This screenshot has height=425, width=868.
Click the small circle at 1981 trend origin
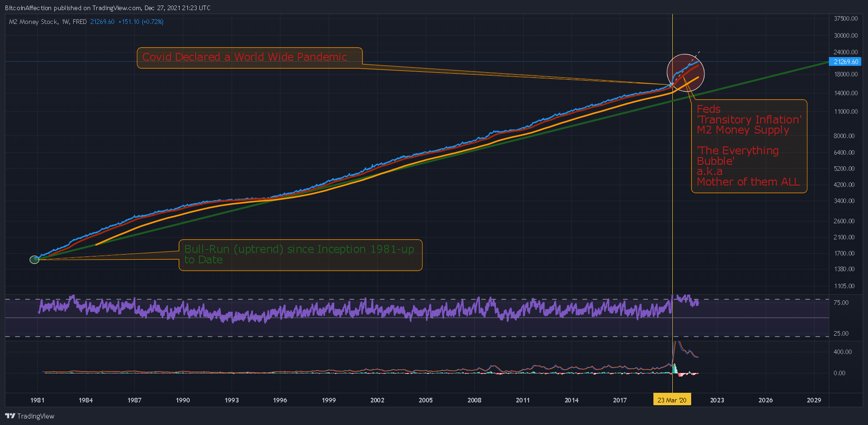point(34,260)
